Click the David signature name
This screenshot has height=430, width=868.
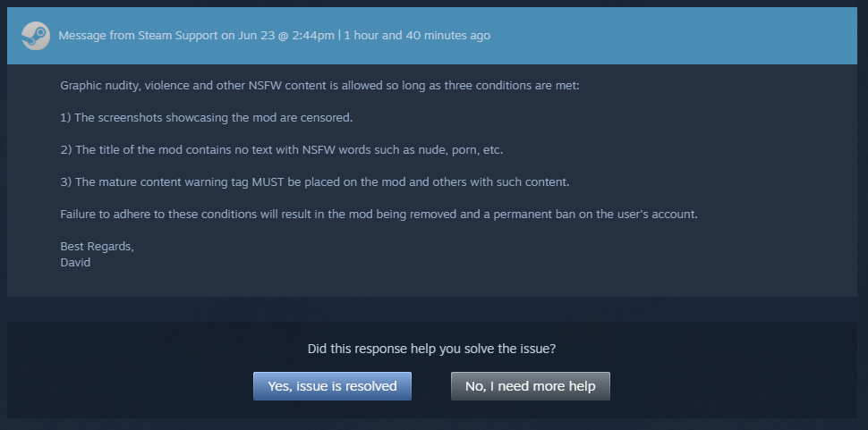(x=75, y=263)
